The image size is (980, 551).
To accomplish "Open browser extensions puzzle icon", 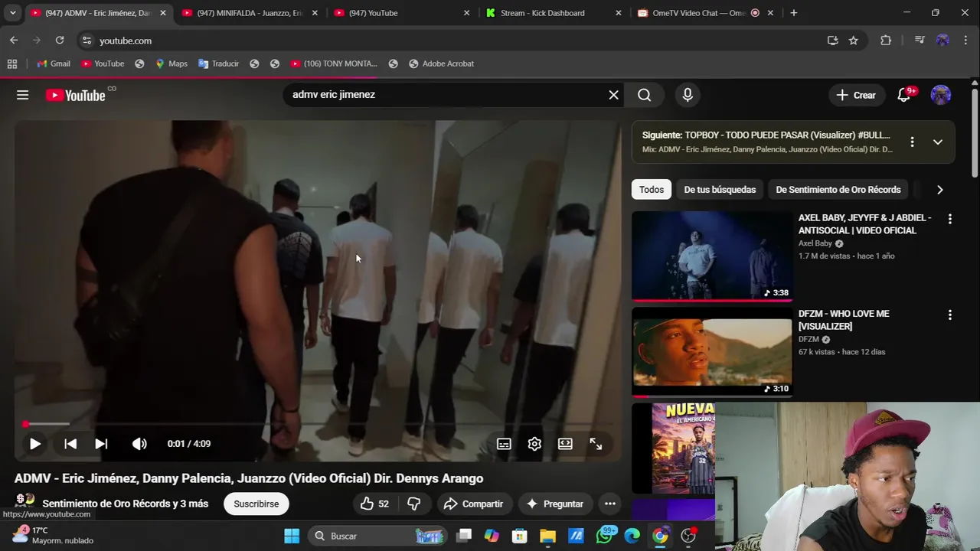I will (x=886, y=41).
